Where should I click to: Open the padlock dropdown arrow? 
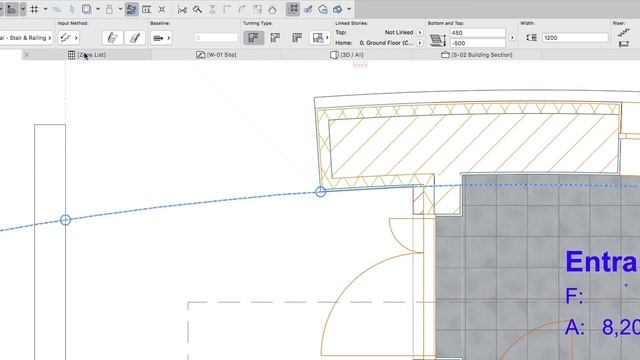120,9
